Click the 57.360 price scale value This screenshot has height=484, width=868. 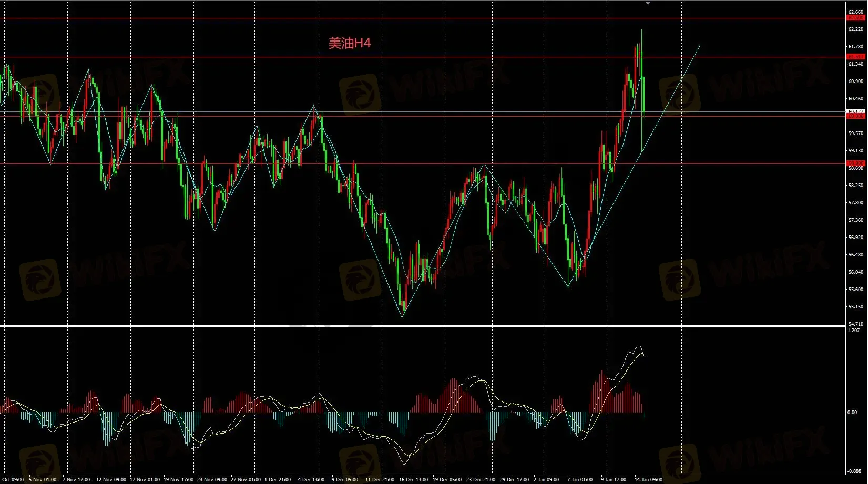click(856, 220)
